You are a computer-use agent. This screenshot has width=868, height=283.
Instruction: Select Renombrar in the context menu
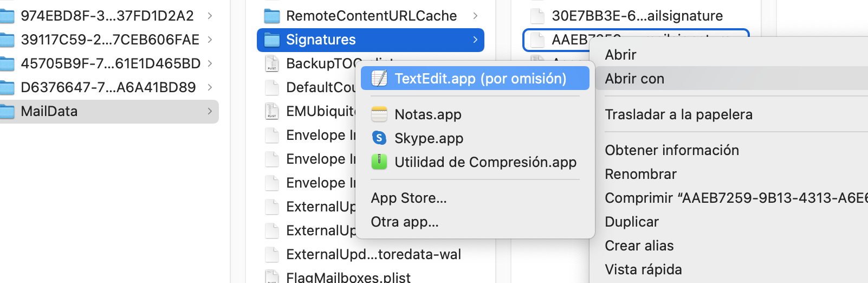tap(640, 174)
